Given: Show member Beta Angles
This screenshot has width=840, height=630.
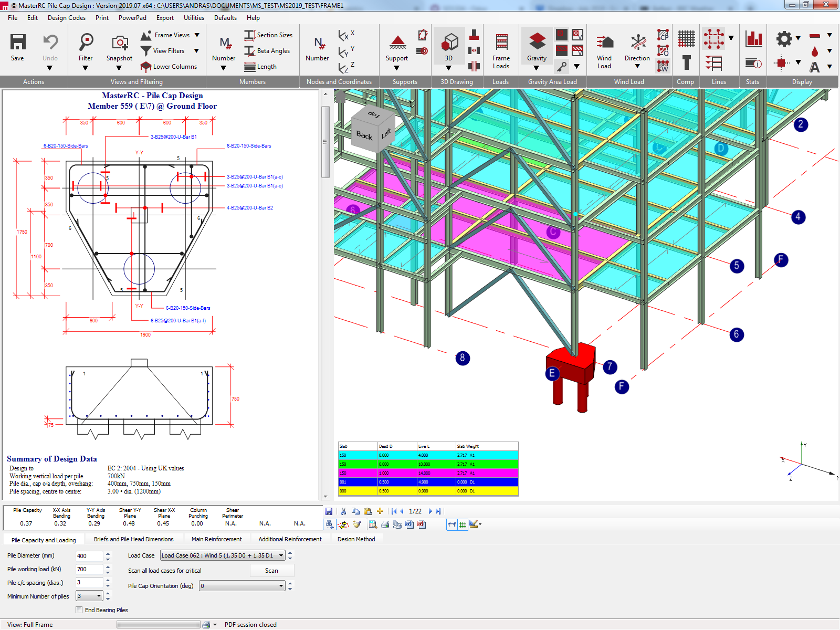Looking at the screenshot, I should pyautogui.click(x=268, y=51).
